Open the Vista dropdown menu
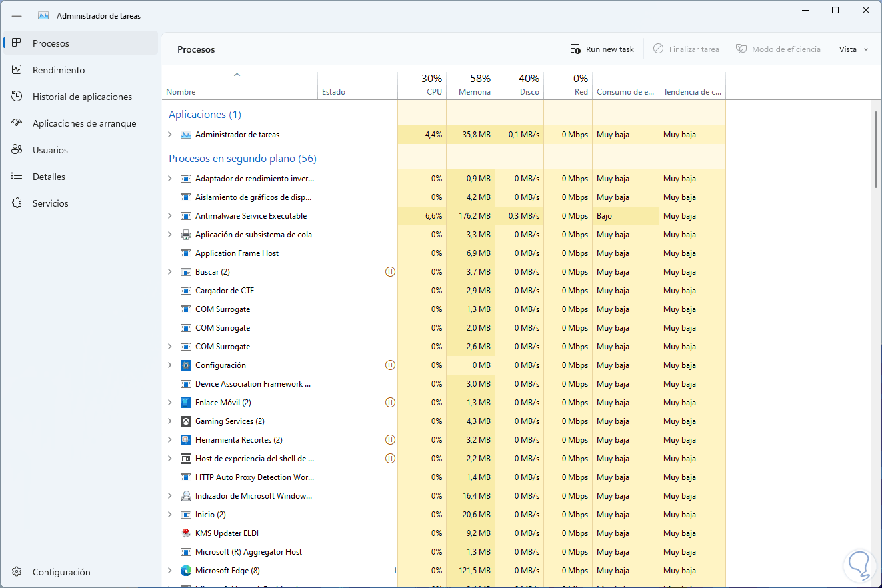Screen dimensions: 882x588 point(853,49)
